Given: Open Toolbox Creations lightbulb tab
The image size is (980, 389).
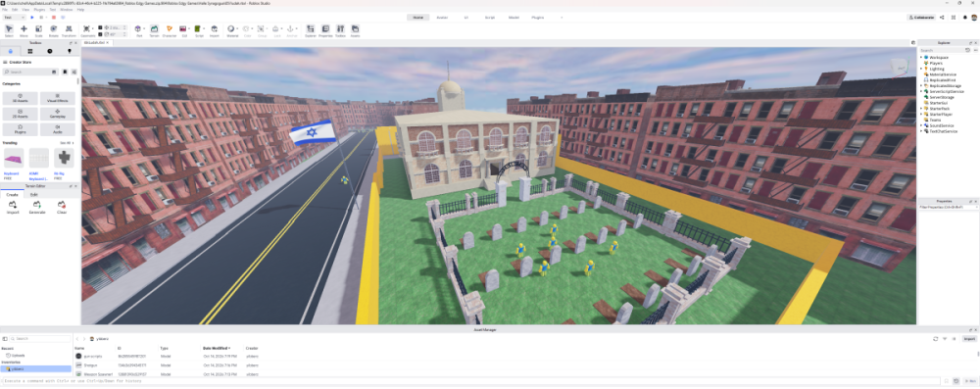Looking at the screenshot, I should coord(70,51).
